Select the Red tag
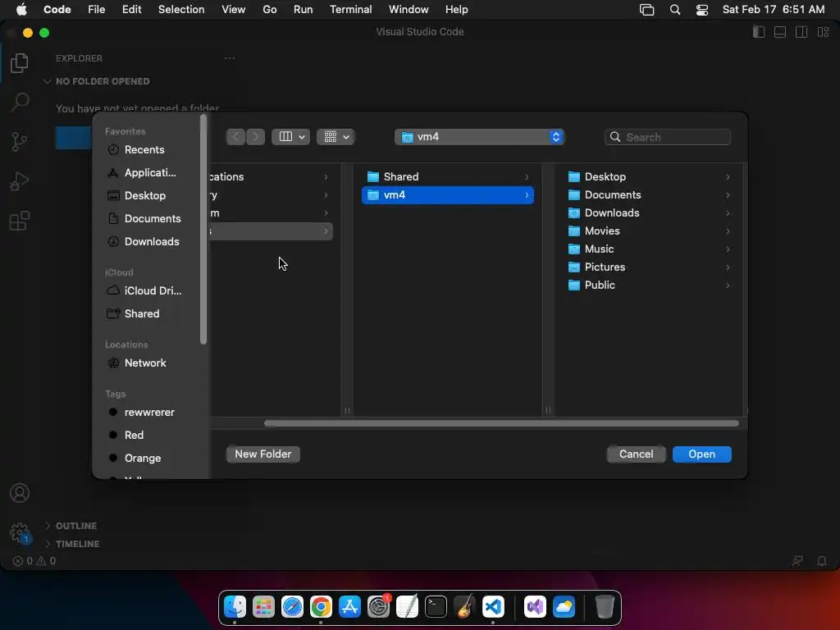Screen dimensions: 840x630 134,435
